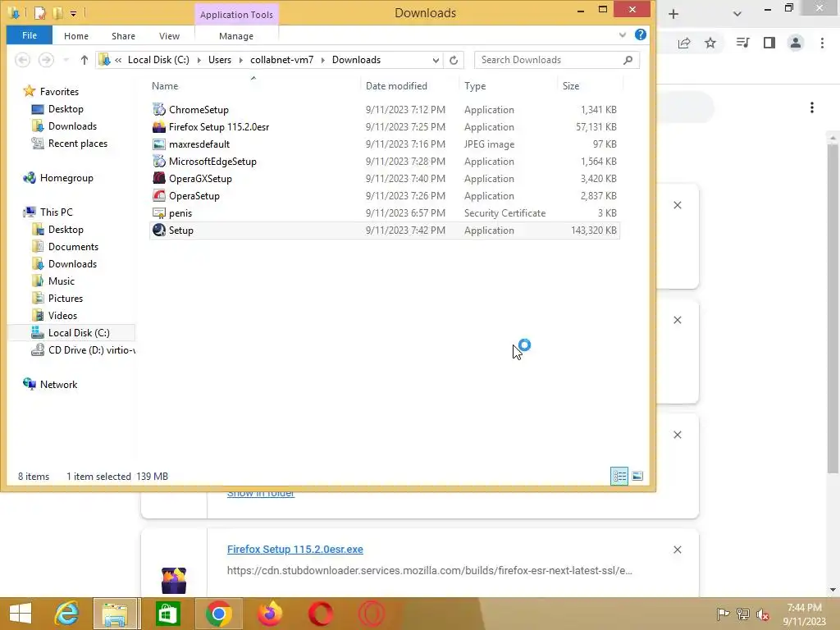840x630 pixels.
Task: Open the View ribbon tab
Action: [169, 36]
